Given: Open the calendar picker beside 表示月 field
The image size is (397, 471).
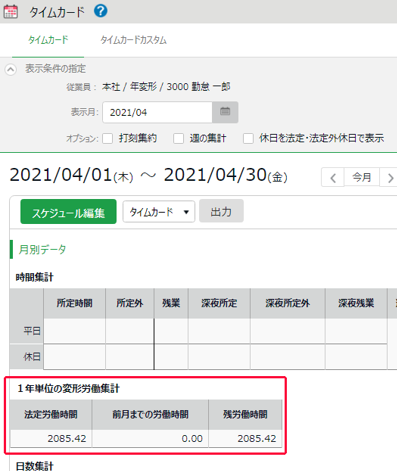Looking at the screenshot, I should (225, 112).
